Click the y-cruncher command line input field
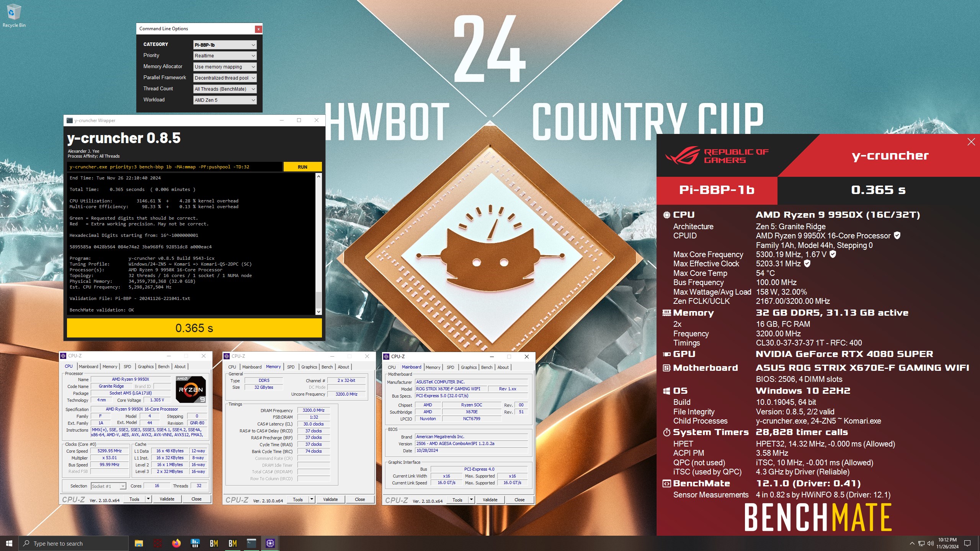The height and width of the screenshot is (551, 980). (175, 167)
